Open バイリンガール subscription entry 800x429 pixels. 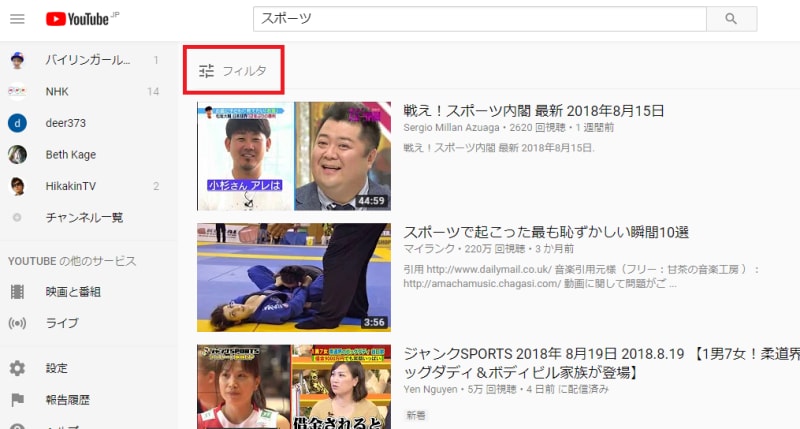(88, 60)
